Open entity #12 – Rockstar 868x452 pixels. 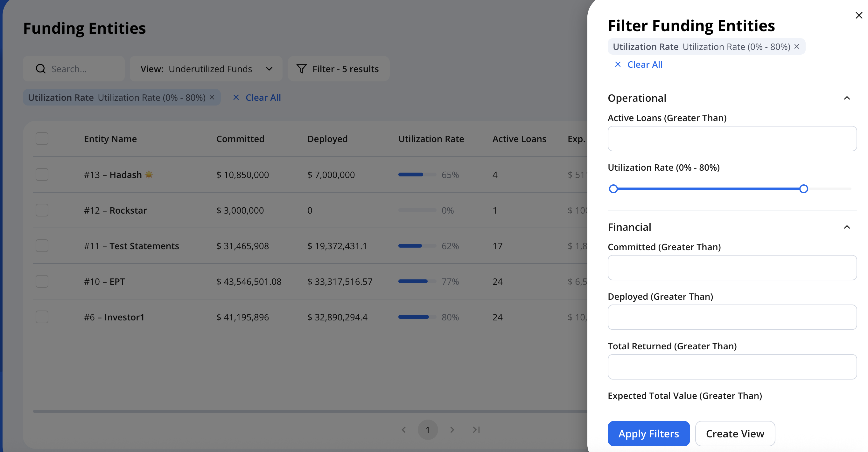coord(115,210)
